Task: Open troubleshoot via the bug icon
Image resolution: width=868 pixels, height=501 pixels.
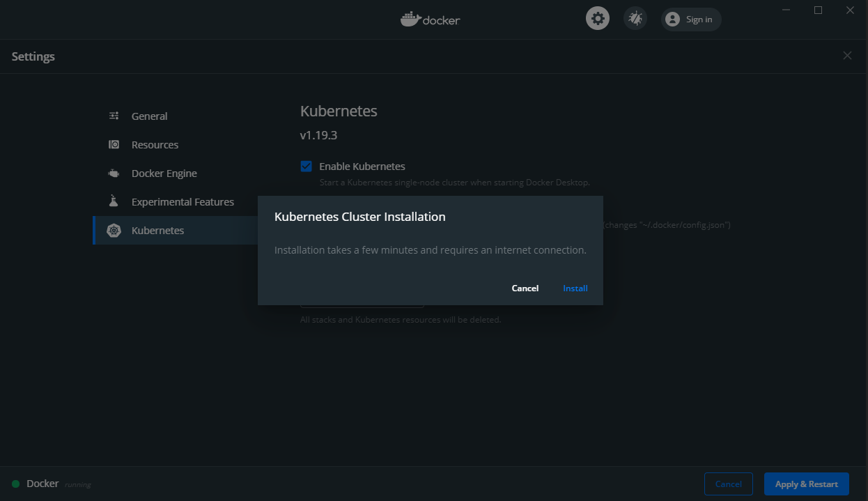Action: pyautogui.click(x=635, y=19)
